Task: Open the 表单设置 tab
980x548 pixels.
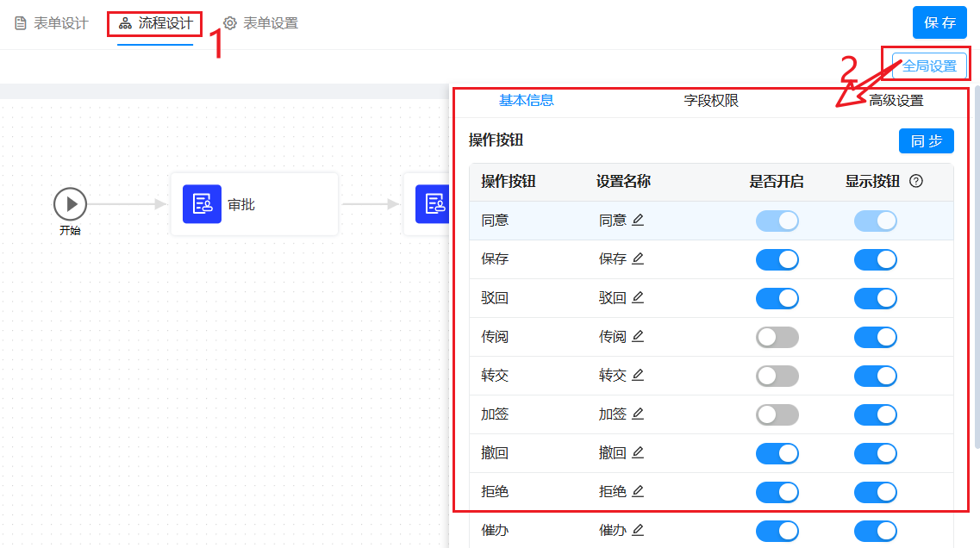Action: pyautogui.click(x=261, y=23)
